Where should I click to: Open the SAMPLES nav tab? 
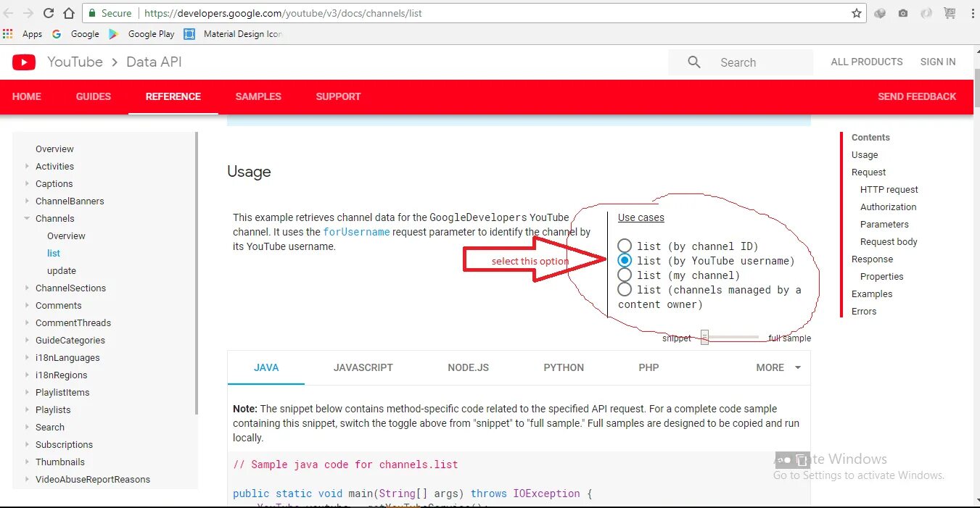[258, 96]
